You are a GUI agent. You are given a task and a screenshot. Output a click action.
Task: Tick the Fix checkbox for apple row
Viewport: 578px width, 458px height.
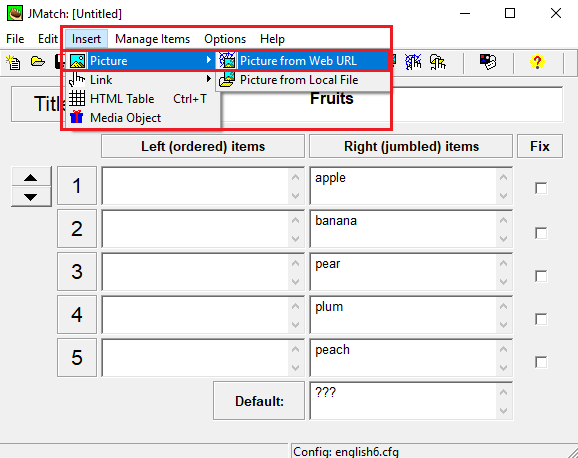541,188
